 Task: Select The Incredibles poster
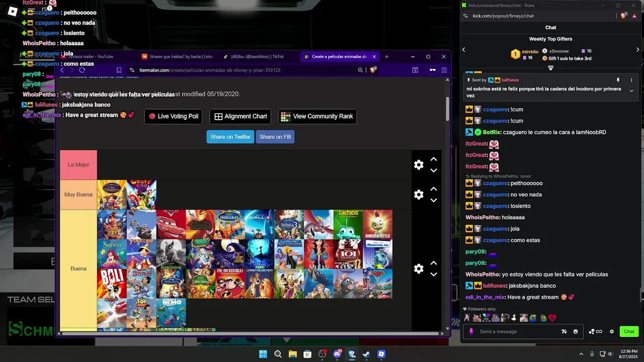pos(230,284)
